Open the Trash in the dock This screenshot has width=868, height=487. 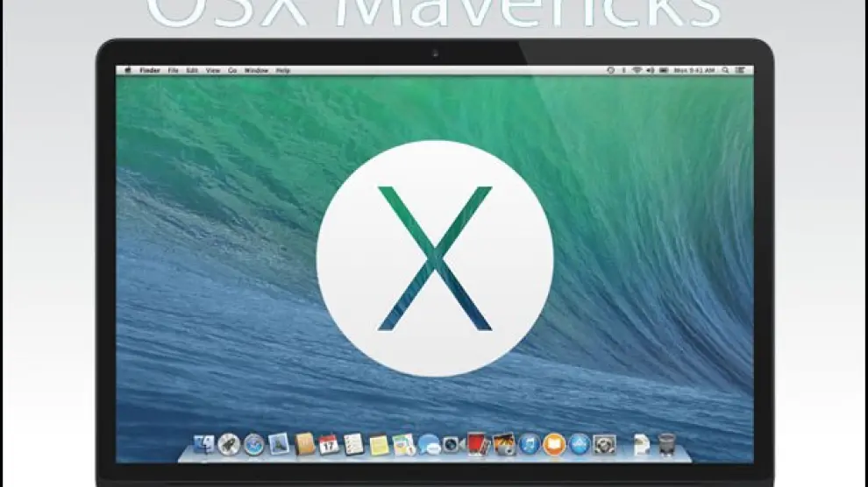(665, 444)
